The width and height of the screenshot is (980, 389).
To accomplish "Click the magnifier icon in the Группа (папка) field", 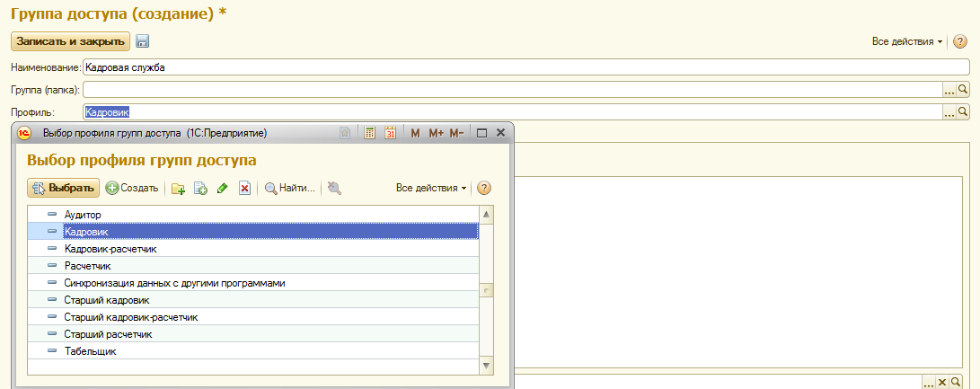I will (963, 90).
